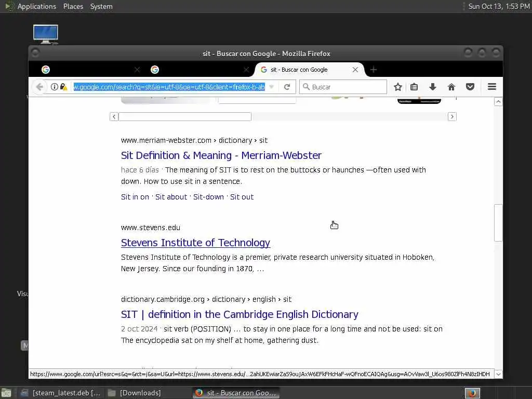Click the right arrow of image carousel scrollbar
This screenshot has width=532, height=399.
[x=452, y=117]
